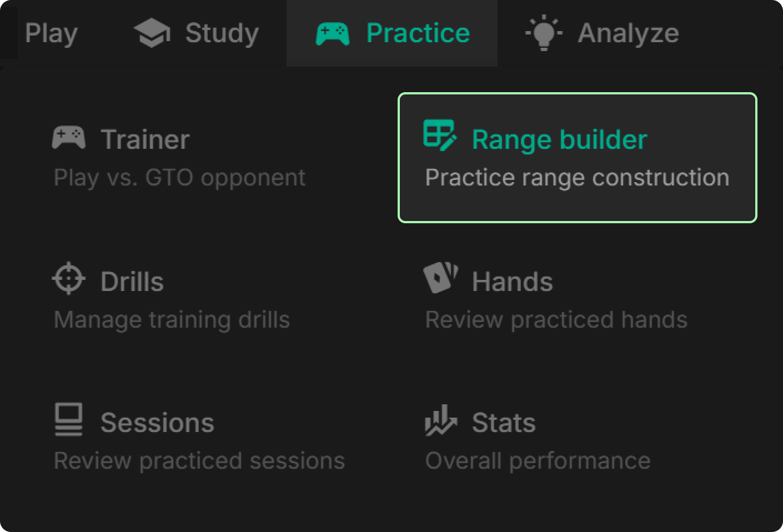Select the Practice tab label
783x532 pixels.
click(x=418, y=33)
